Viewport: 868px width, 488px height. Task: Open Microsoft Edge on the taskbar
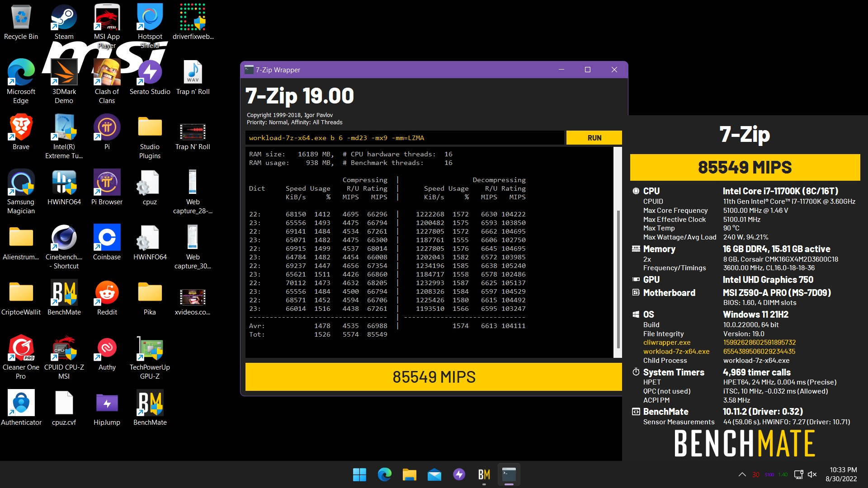(385, 474)
